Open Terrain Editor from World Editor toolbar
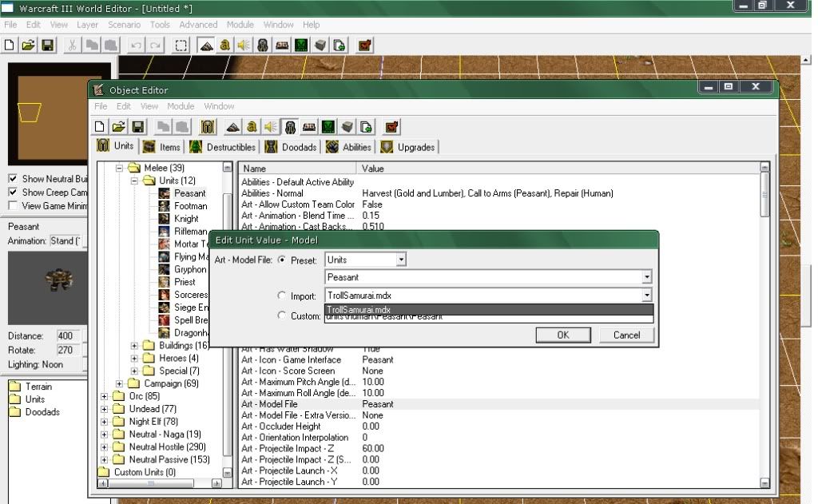Screen dimensions: 818x504 click(207, 46)
